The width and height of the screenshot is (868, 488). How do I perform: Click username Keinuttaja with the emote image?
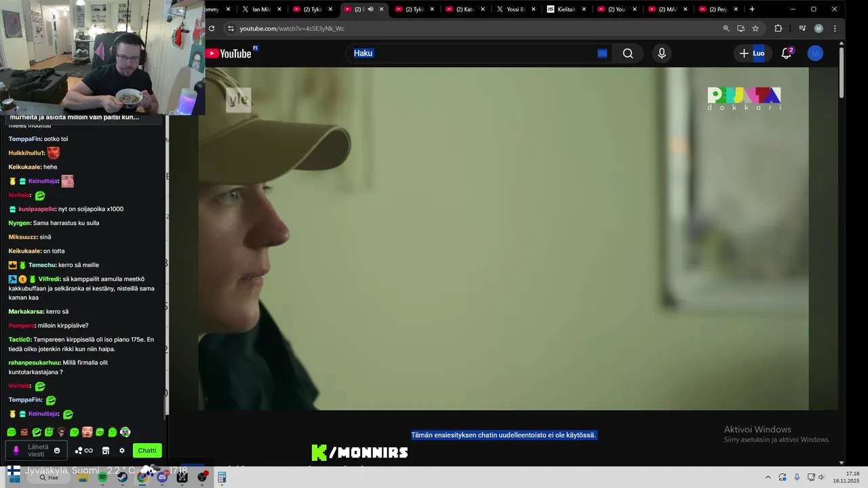43,181
